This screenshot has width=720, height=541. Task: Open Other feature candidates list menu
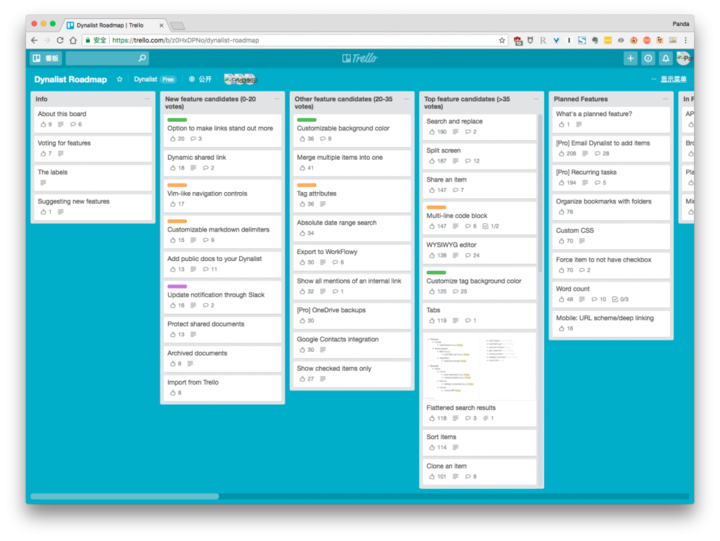tap(406, 99)
